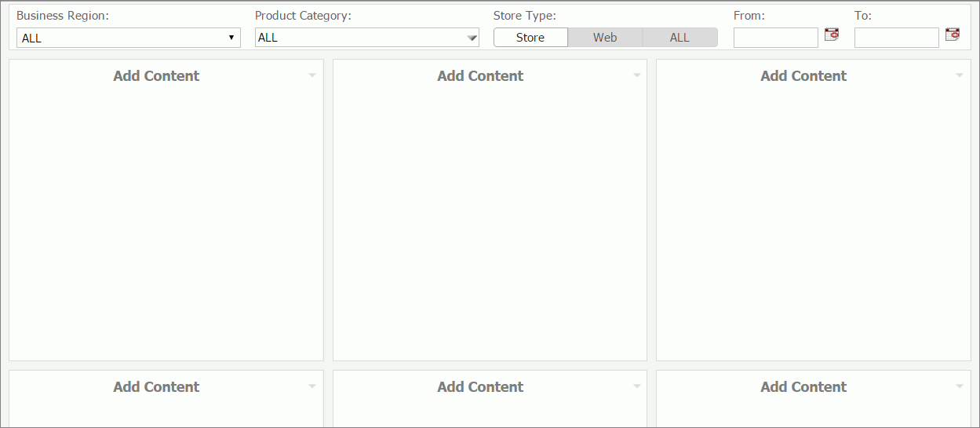Set Store Type to ALL
The height and width of the screenshot is (428, 980).
click(x=679, y=38)
